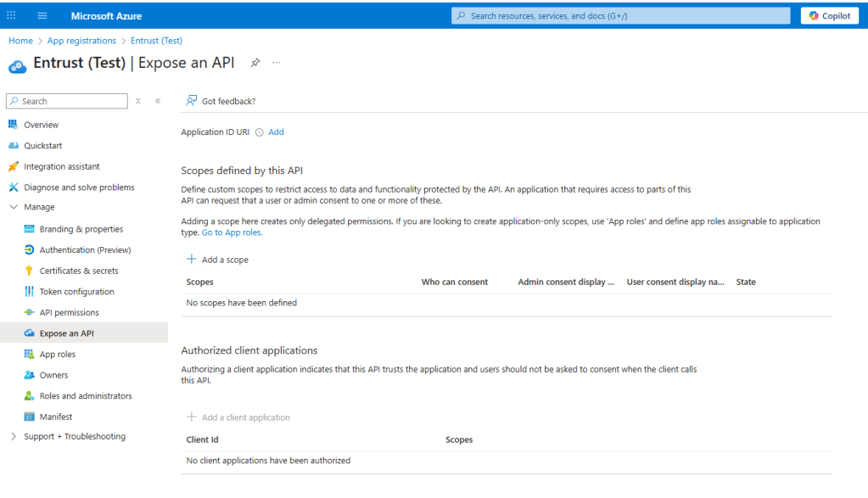868x498 pixels.
Task: Clear the sidebar search with X icon
Action: (x=138, y=101)
